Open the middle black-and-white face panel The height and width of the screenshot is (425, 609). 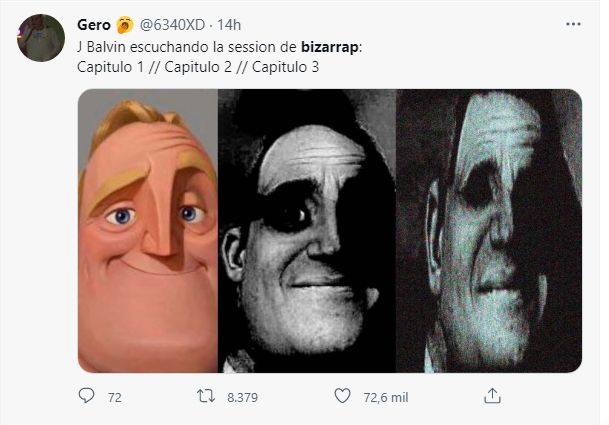point(307,231)
